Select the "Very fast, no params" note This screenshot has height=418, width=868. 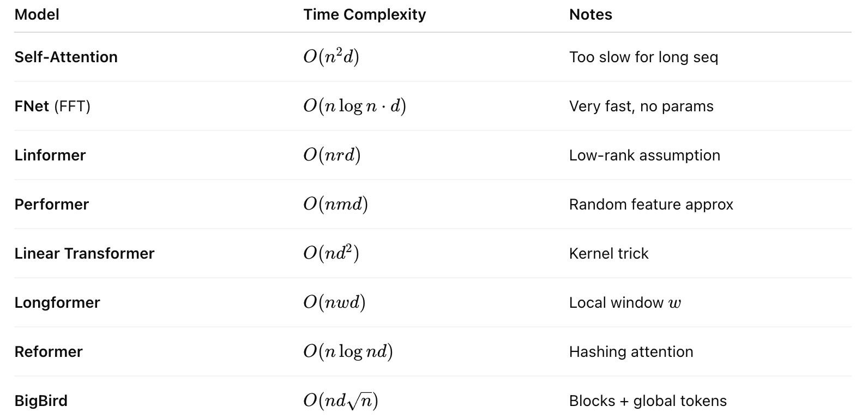tap(641, 106)
